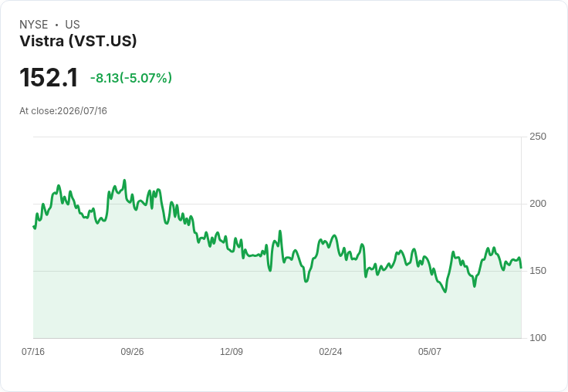Click the At close:2026/07/16 timestamp

pos(63,111)
